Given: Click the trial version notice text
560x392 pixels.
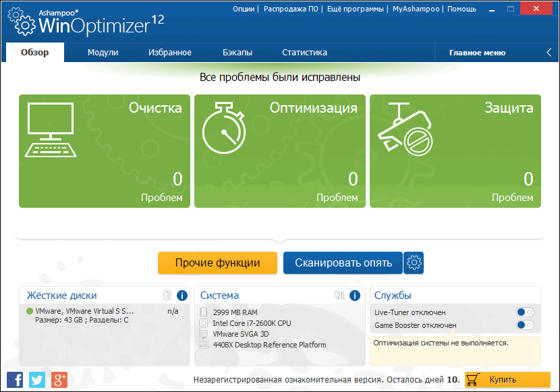Looking at the screenshot, I should click(327, 380).
